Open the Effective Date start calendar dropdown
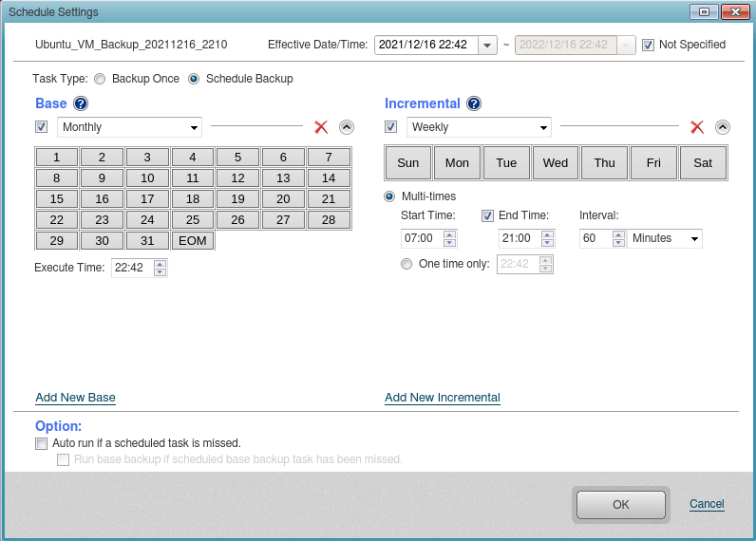The width and height of the screenshot is (756, 541). (x=487, y=45)
